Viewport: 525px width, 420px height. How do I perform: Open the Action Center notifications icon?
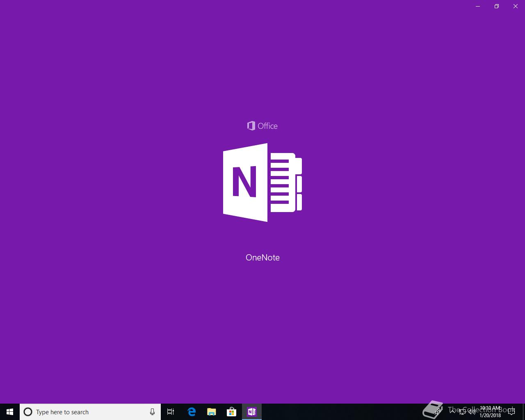tap(511, 412)
